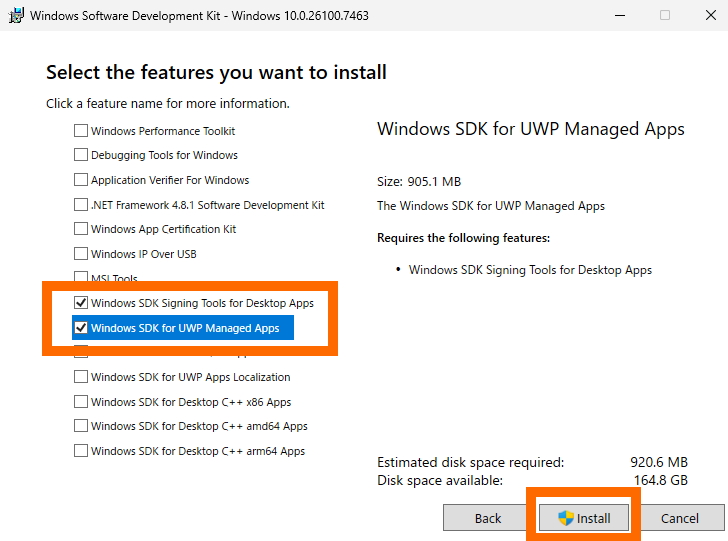The height and width of the screenshot is (541, 728).
Task: Uncheck the Windows SDK for UWP Managed Apps checkbox
Action: 81,328
